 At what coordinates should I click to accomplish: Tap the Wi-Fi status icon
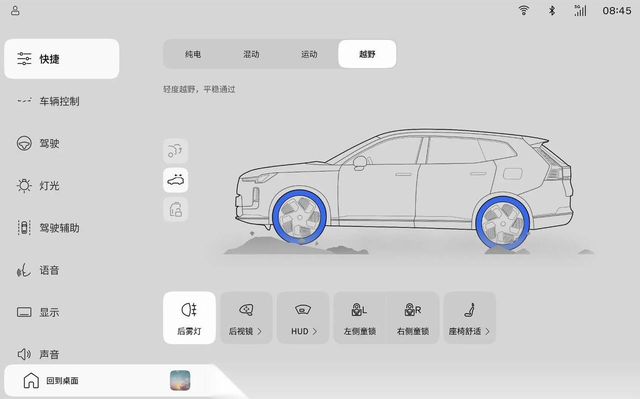(x=524, y=10)
